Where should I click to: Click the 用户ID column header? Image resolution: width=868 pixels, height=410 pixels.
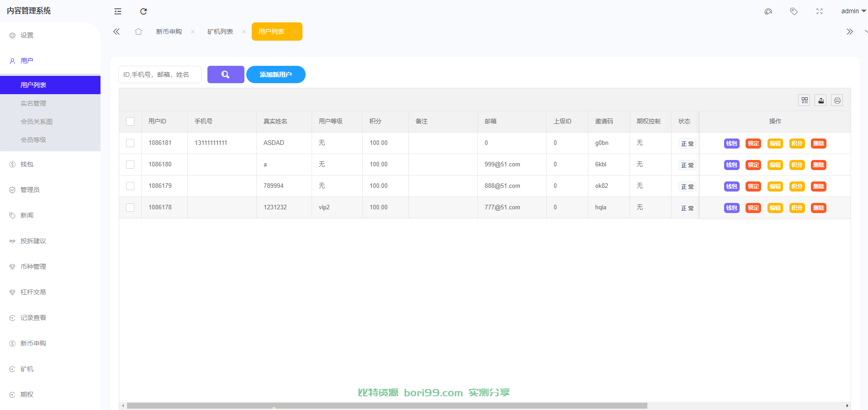tap(164, 122)
